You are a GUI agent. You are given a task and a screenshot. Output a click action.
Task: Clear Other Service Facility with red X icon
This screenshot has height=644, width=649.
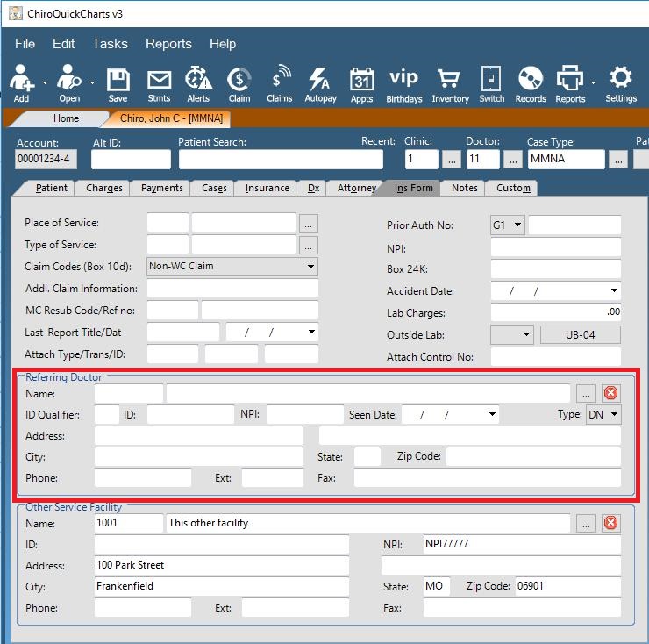tap(610, 523)
